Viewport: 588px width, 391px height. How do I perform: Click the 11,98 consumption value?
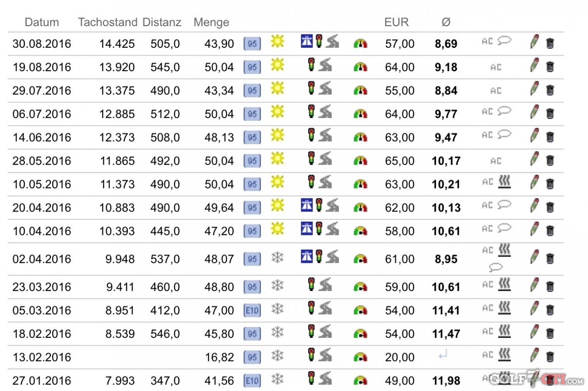(446, 380)
